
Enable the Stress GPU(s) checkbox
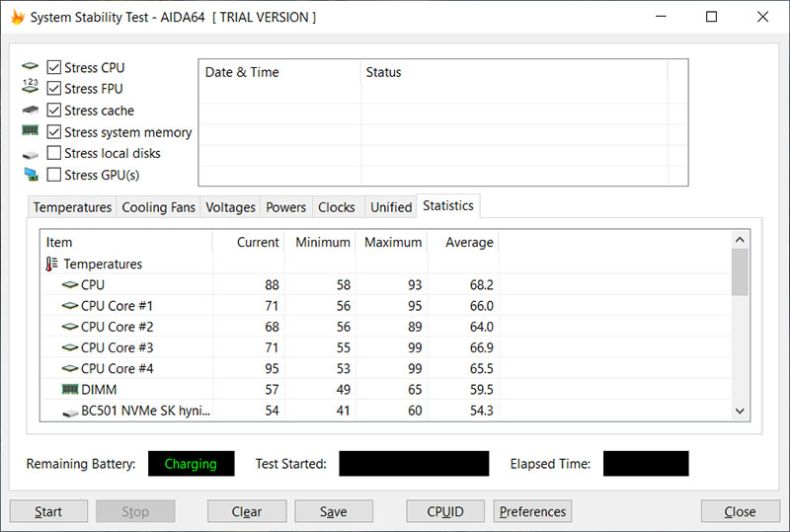coord(54,175)
